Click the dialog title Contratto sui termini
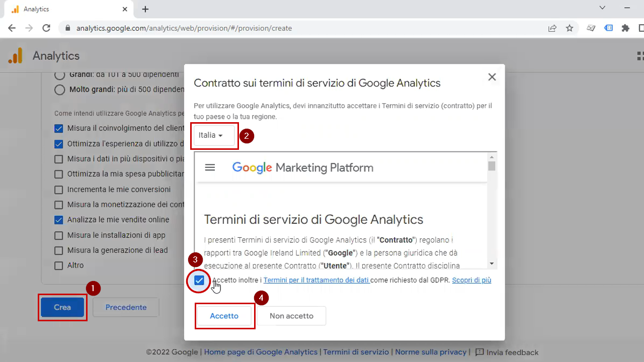Image resolution: width=644 pixels, height=362 pixels. click(317, 83)
